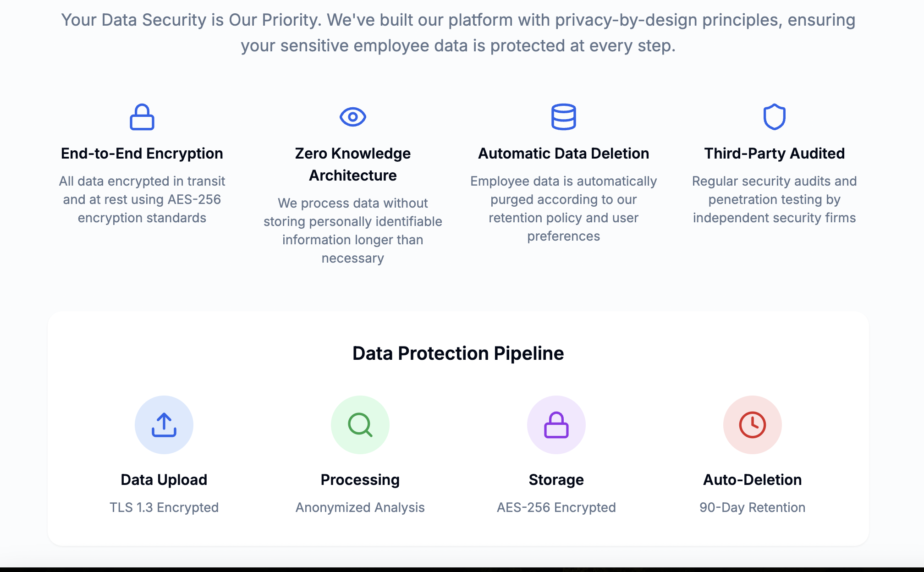This screenshot has width=924, height=572.
Task: Click the Data Upload step label
Action: 164,480
